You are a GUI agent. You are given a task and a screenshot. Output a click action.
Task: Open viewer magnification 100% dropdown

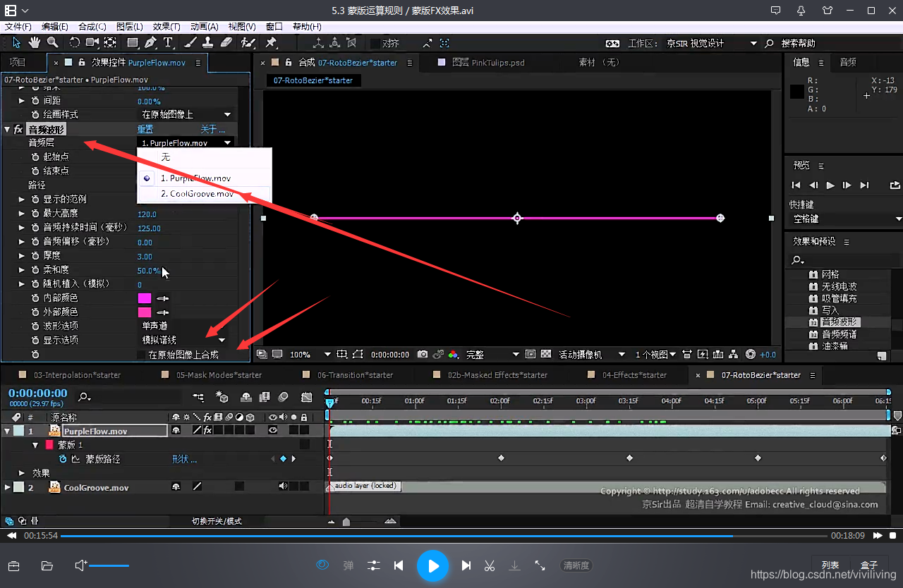(x=310, y=354)
